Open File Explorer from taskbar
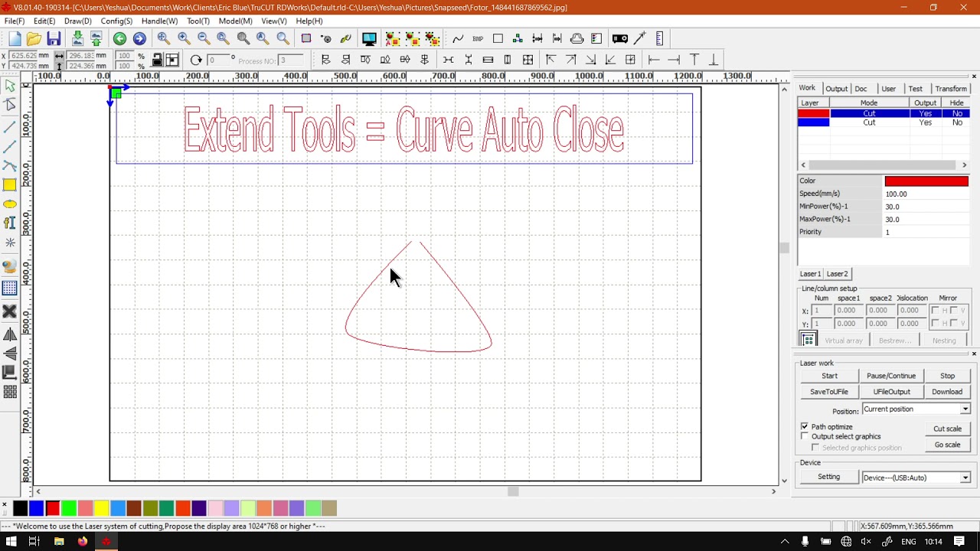The image size is (980, 551). click(x=59, y=542)
